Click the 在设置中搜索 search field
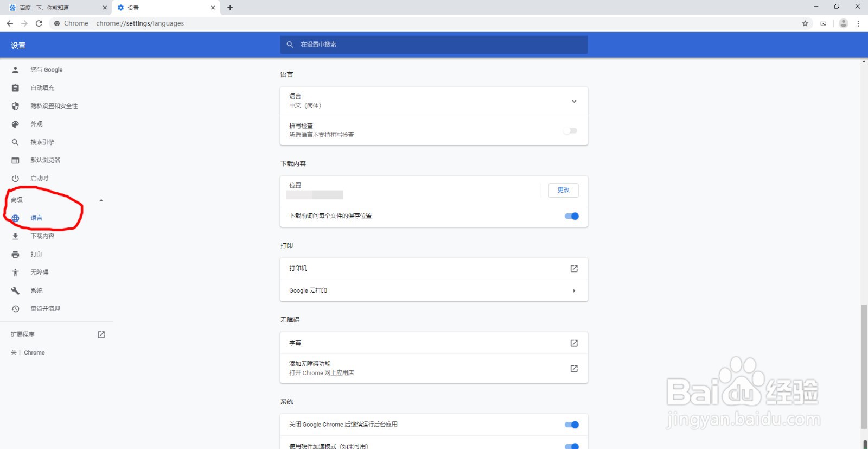The height and width of the screenshot is (449, 868). [433, 45]
